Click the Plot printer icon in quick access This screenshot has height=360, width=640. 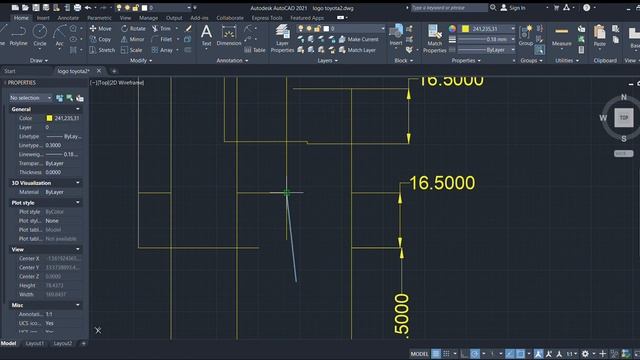77,7
